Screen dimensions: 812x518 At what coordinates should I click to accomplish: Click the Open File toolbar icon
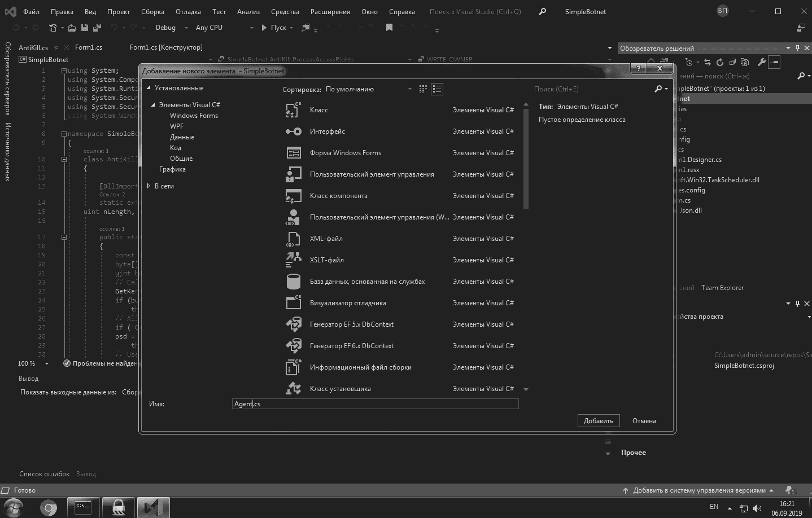tap(72, 28)
